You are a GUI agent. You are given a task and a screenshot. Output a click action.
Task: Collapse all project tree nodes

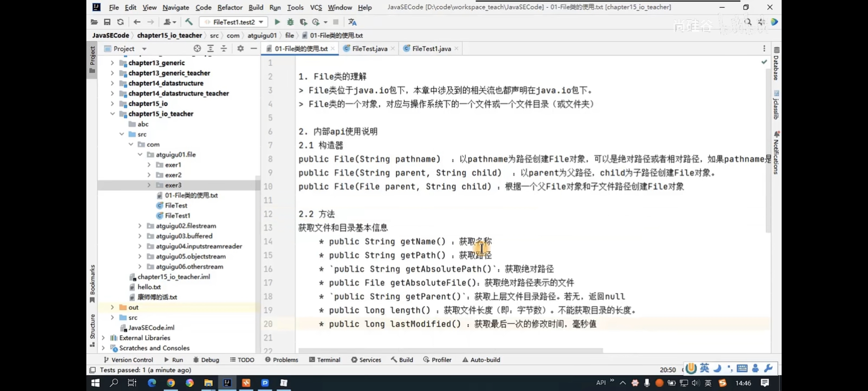[224, 49]
